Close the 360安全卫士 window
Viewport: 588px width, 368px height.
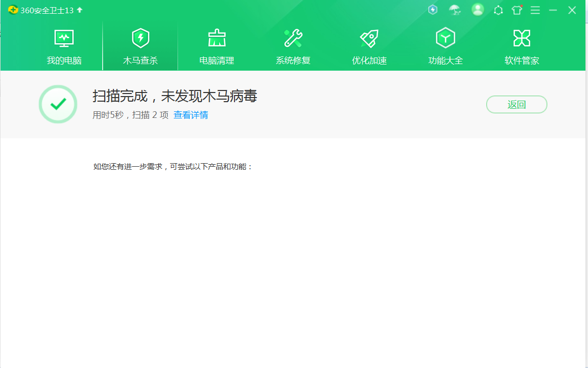tap(572, 10)
